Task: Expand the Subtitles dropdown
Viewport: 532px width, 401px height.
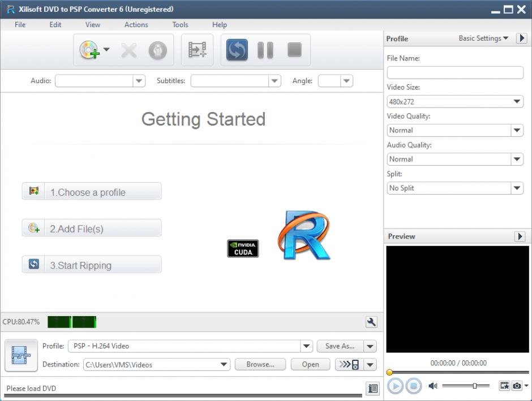Action: [x=274, y=81]
